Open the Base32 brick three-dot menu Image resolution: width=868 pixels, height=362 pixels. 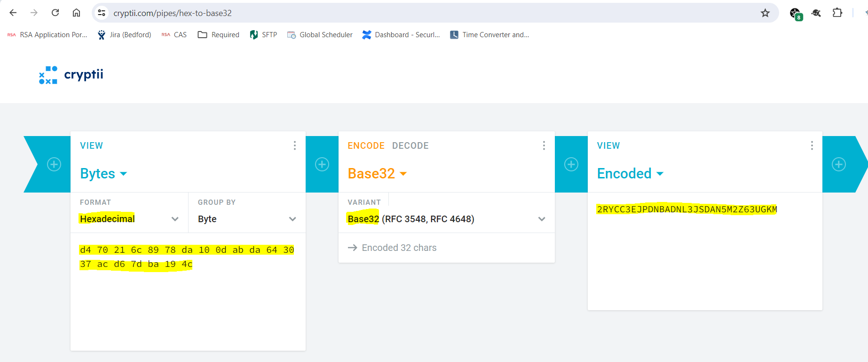point(544,145)
